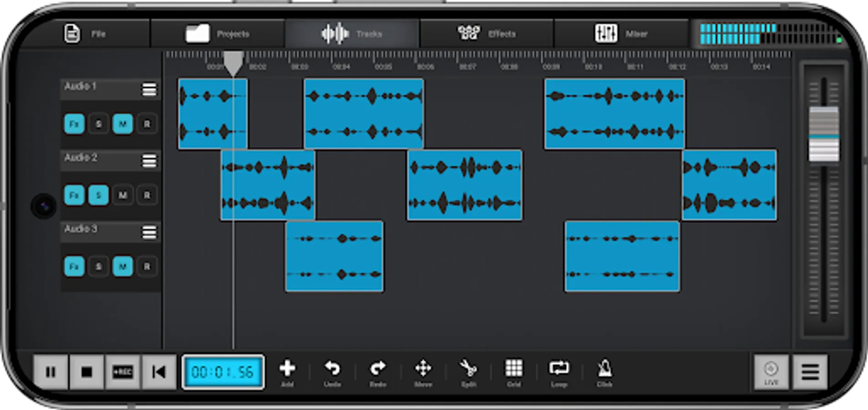Screen dimensions: 868x410
Task: Arm Audio 3 for recording
Action: click(147, 266)
